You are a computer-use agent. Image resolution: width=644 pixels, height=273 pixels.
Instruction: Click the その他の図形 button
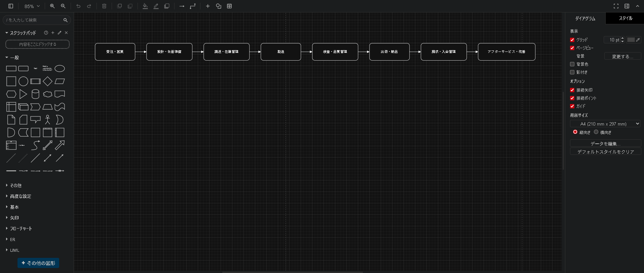(38, 263)
